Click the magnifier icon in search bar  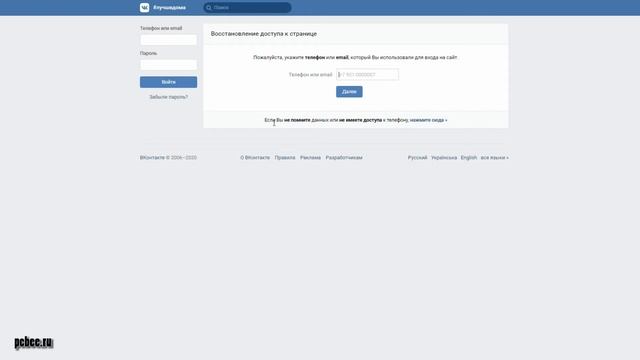point(209,8)
